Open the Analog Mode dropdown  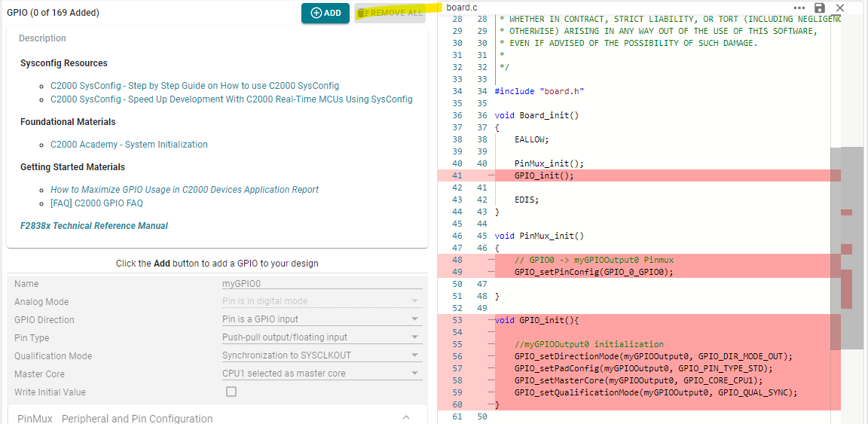point(322,302)
